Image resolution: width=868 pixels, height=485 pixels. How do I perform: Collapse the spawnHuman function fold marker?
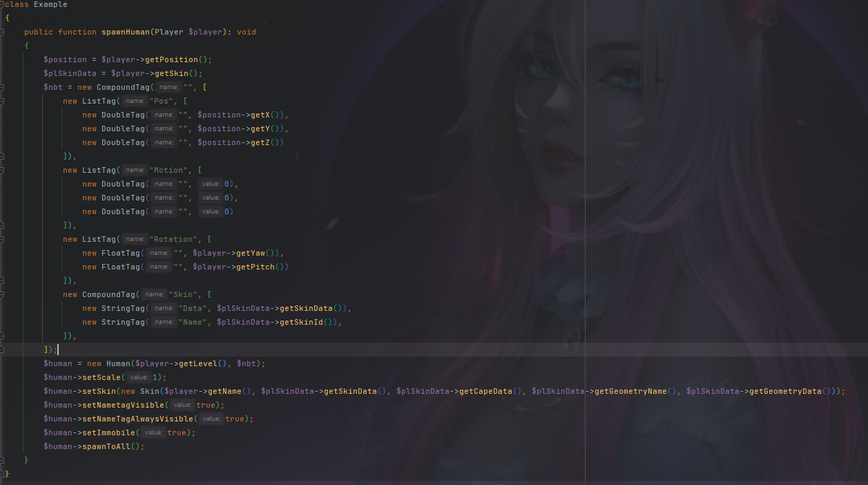(x=3, y=32)
